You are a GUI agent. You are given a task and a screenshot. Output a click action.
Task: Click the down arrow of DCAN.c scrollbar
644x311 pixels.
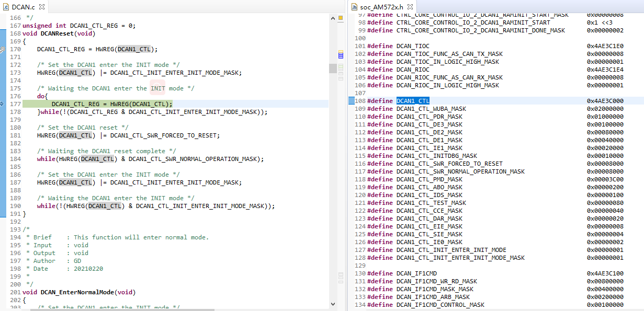(x=333, y=303)
